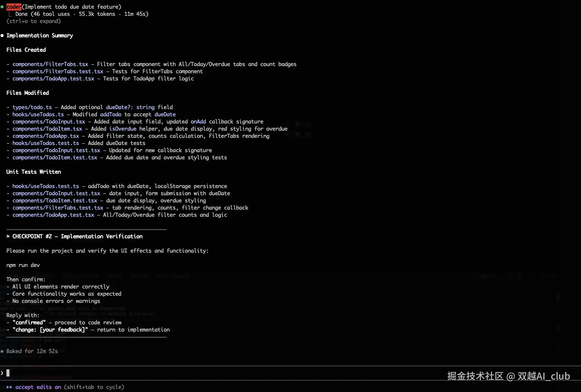Click the green bullet before the coder task
This screenshot has width=581, height=392.
point(2,7)
